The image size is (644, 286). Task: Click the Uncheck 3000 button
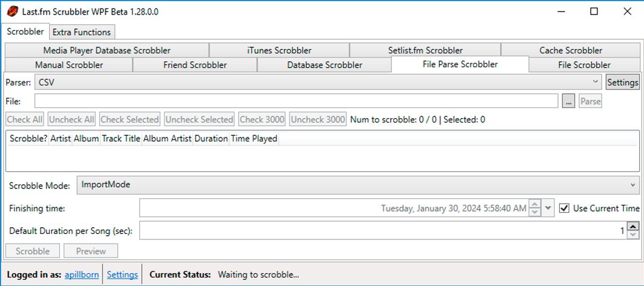[x=318, y=119]
